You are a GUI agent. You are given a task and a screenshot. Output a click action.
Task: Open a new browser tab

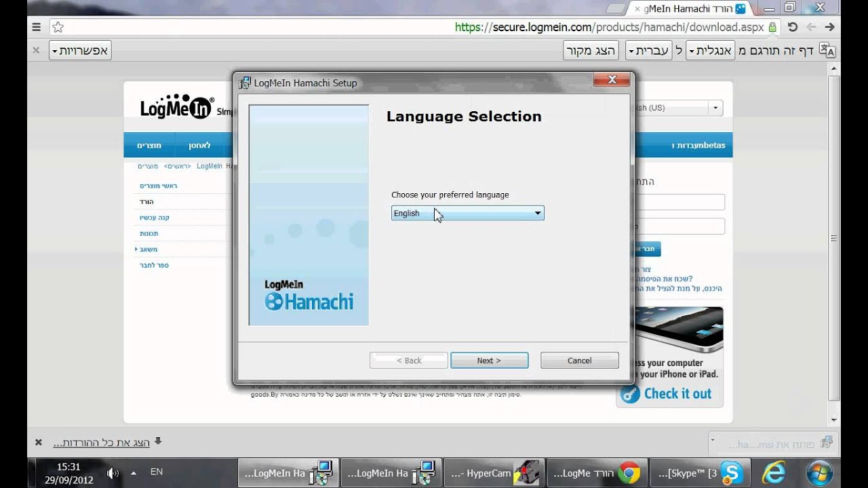(615, 9)
